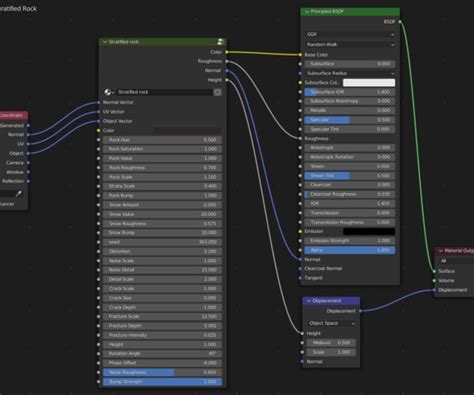Click the Clearcoat Roughness slider
This screenshot has width=474, height=395.
pyautogui.click(x=350, y=194)
